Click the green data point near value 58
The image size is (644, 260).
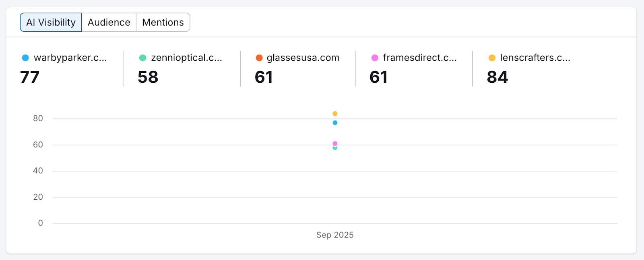pyautogui.click(x=334, y=148)
